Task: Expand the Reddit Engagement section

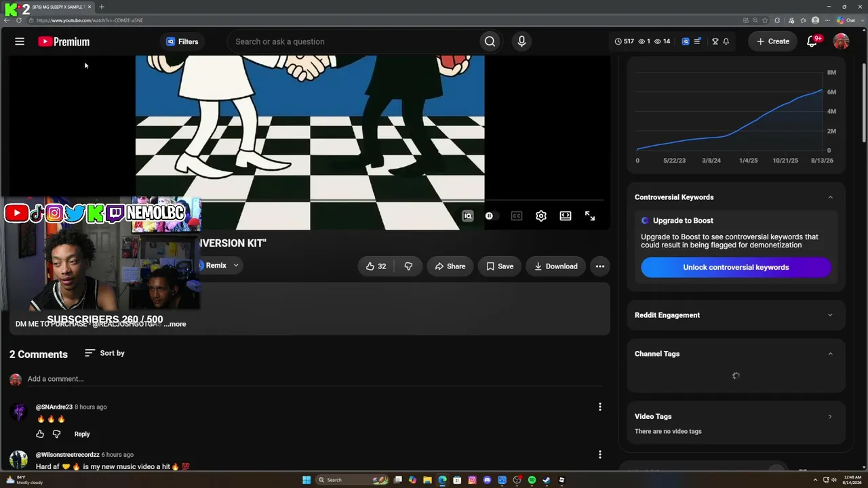Action: tap(830, 315)
